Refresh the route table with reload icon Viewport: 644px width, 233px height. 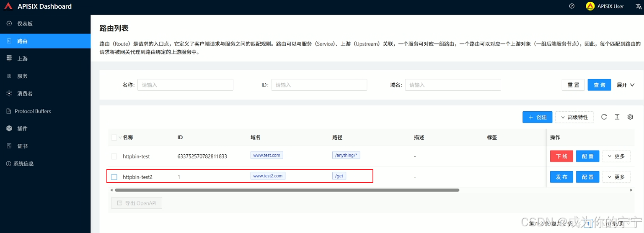604,117
